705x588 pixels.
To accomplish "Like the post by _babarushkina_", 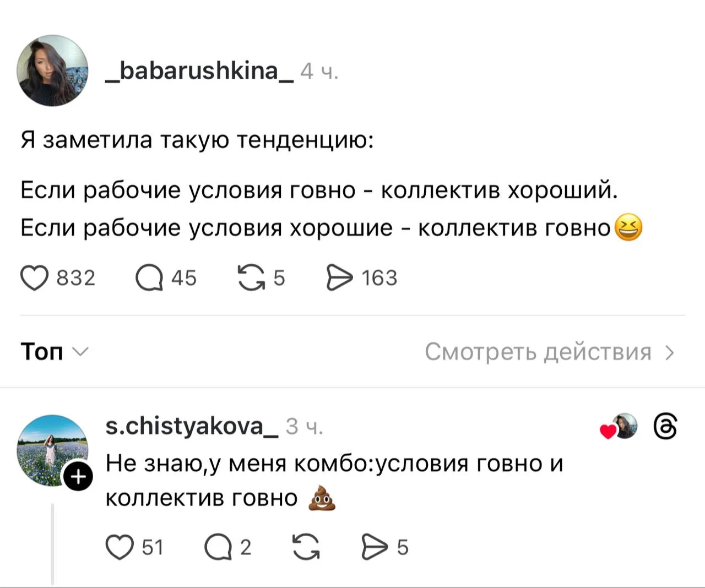I will pyautogui.click(x=34, y=278).
